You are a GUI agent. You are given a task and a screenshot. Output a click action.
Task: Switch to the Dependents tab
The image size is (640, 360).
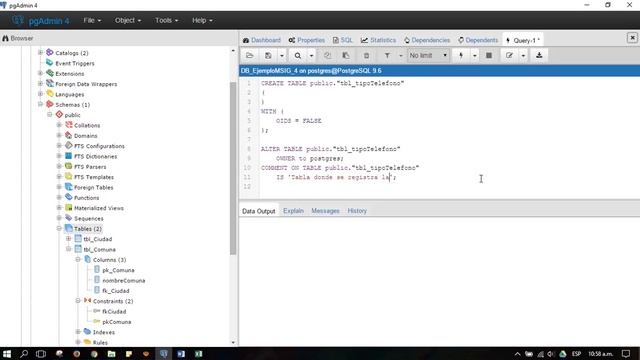coord(478,40)
